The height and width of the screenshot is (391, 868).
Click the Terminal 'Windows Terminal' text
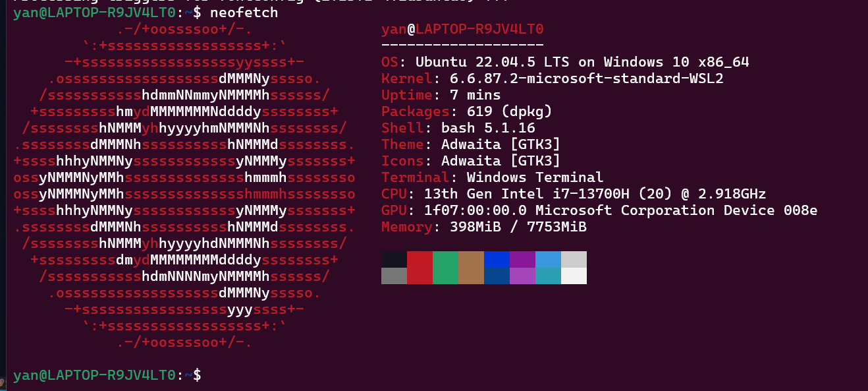pyautogui.click(x=535, y=177)
